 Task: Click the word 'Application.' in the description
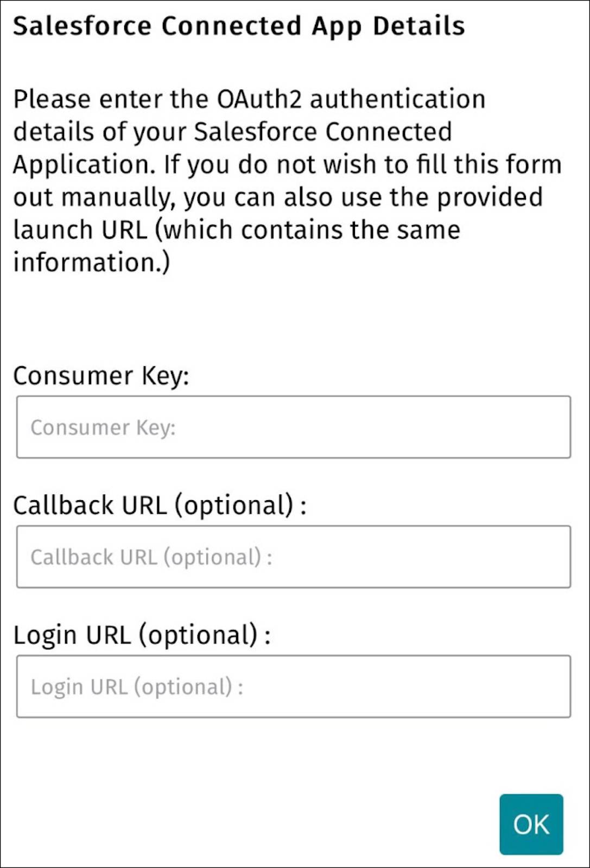84,165
